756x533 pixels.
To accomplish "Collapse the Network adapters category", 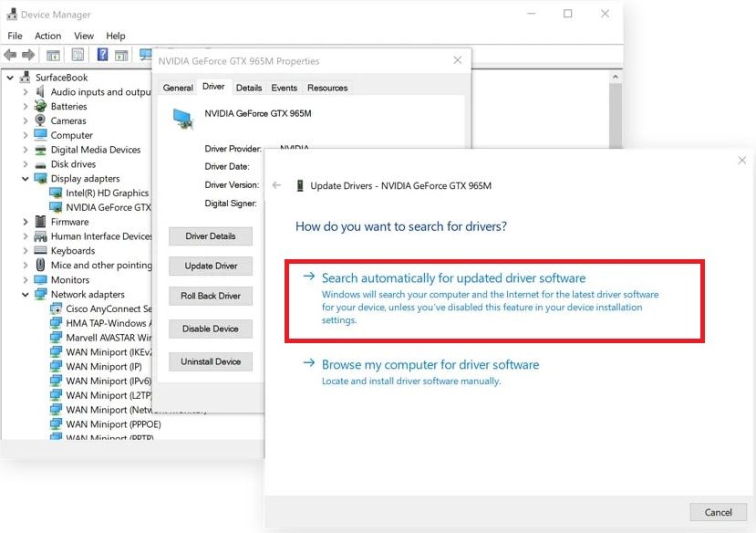I will (x=25, y=294).
